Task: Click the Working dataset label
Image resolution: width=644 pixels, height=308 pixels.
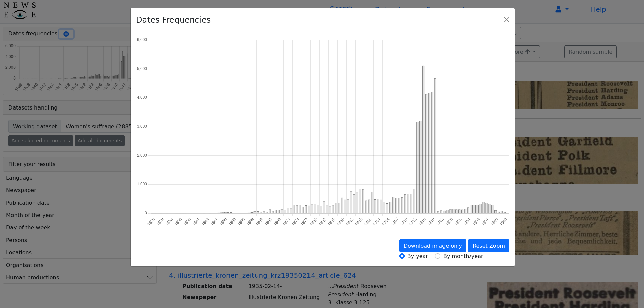Action: (x=35, y=126)
